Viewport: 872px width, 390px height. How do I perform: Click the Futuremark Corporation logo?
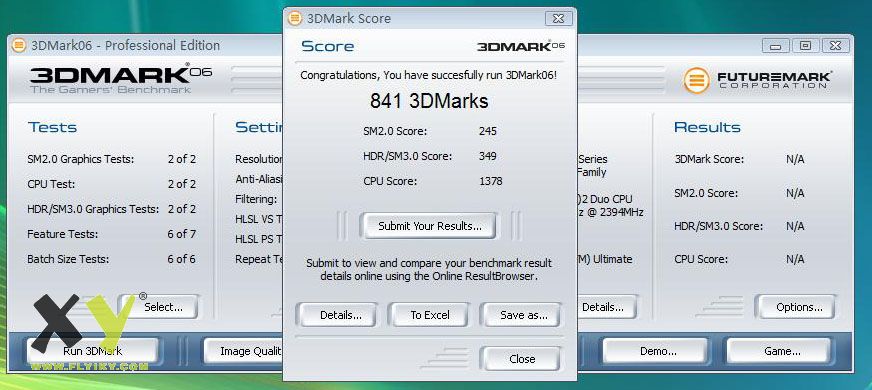(757, 80)
